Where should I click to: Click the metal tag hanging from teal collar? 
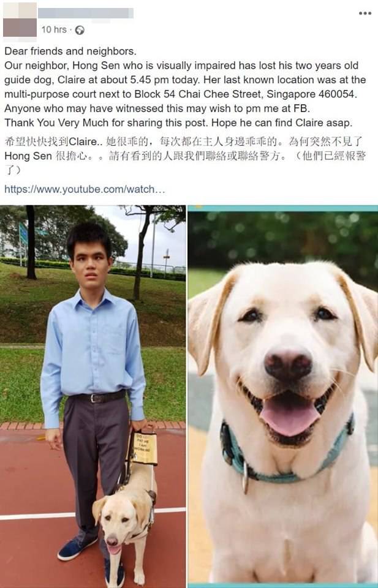[245, 477]
